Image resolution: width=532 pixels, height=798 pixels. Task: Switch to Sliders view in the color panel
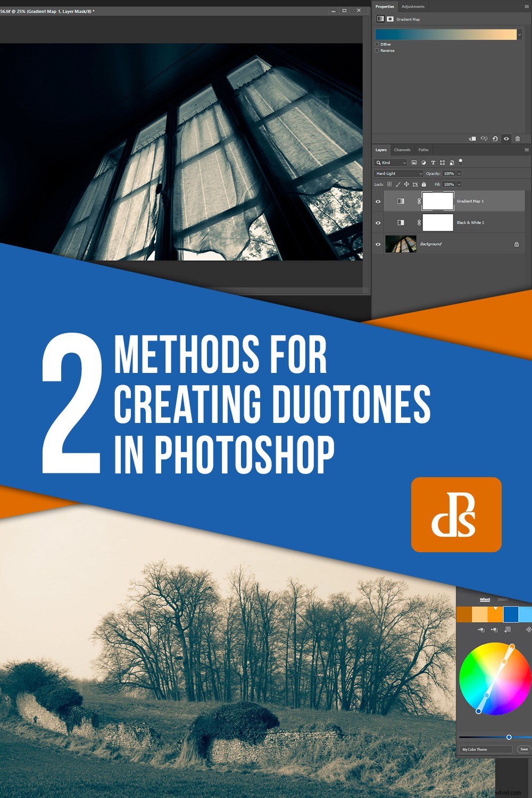(x=503, y=600)
